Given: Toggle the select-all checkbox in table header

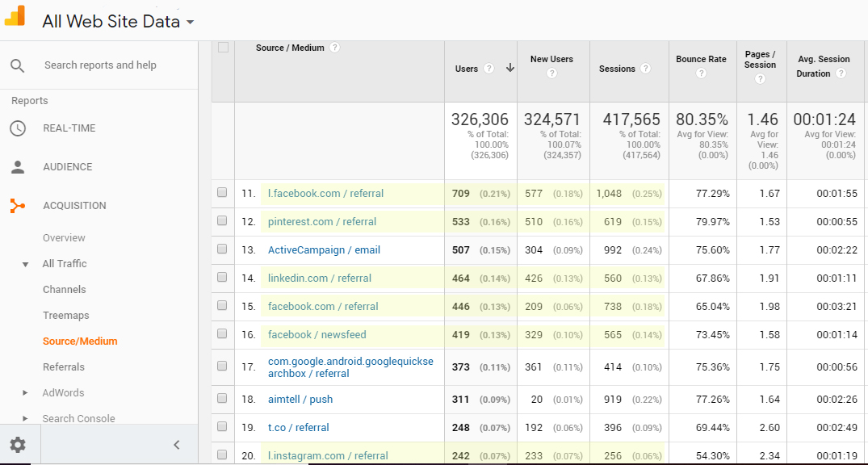Looking at the screenshot, I should (223, 48).
